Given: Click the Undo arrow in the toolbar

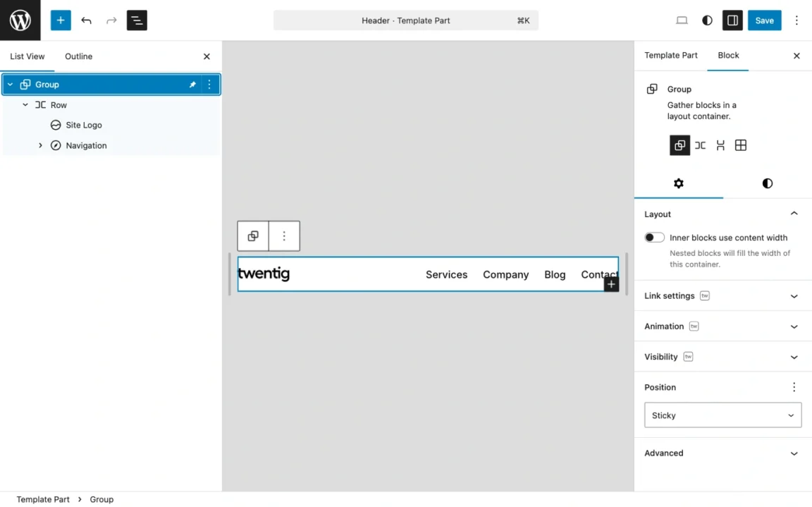Looking at the screenshot, I should (86, 20).
